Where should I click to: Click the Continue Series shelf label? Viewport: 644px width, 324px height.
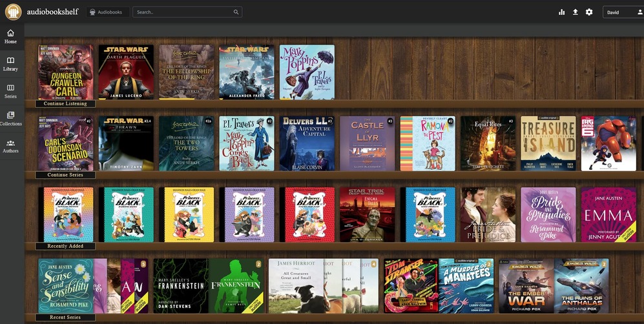(x=65, y=175)
